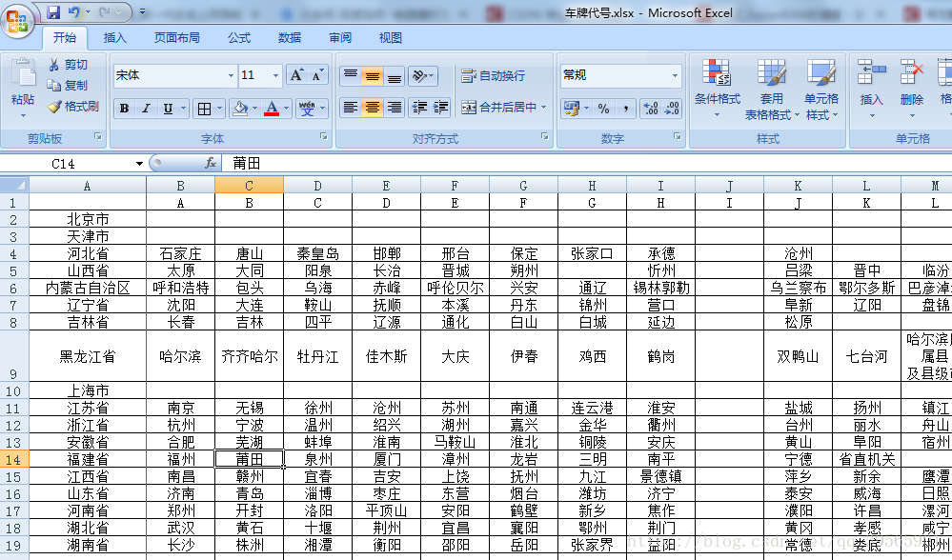Image resolution: width=952 pixels, height=560 pixels.
Task: Open merge options dropdown arrow
Action: click(544, 108)
